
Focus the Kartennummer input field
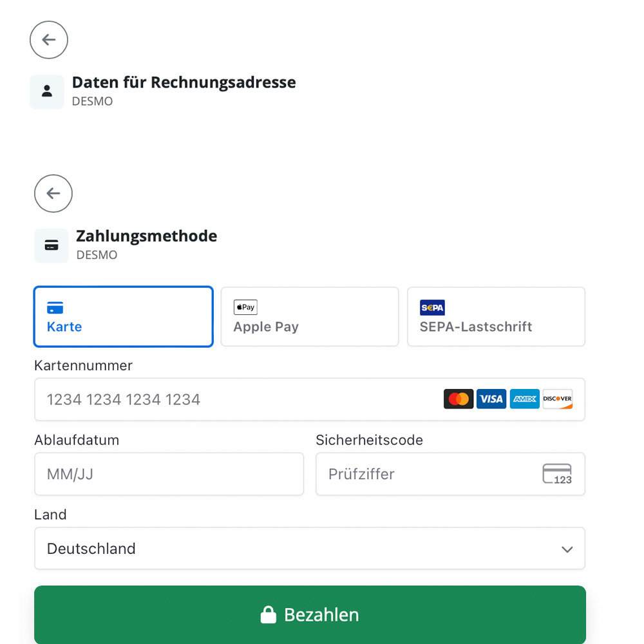tap(238, 399)
